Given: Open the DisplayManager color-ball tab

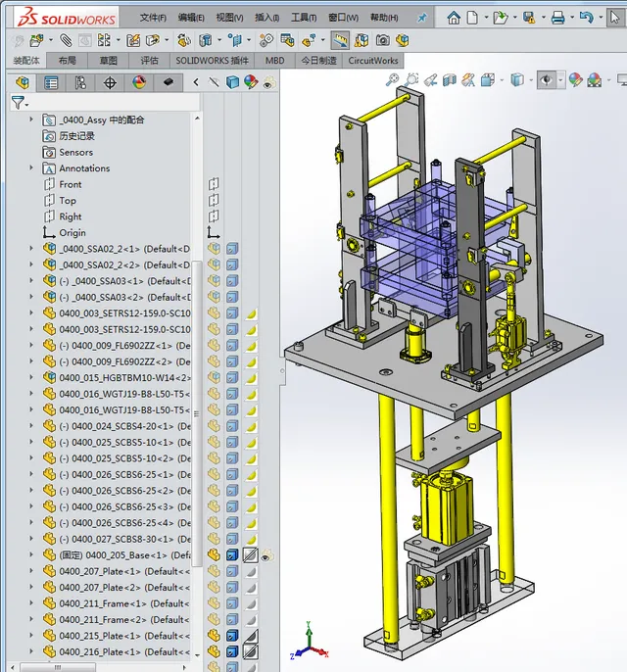Looking at the screenshot, I should click(139, 83).
